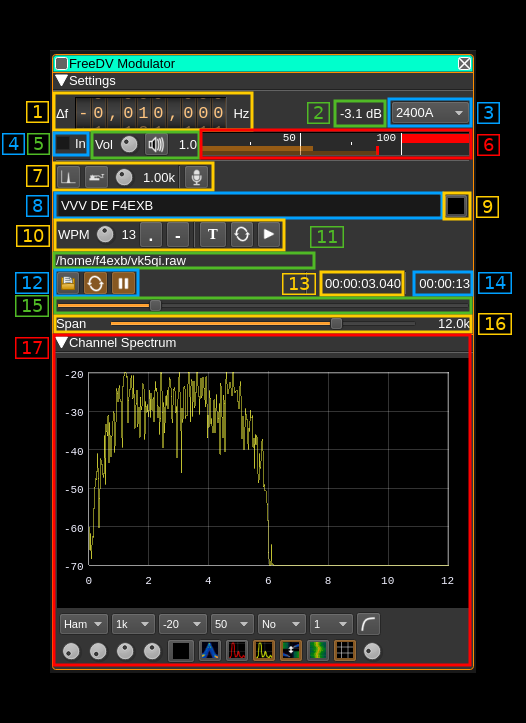Clear the CW text with black square button
The height and width of the screenshot is (723, 526).
[x=456, y=206]
